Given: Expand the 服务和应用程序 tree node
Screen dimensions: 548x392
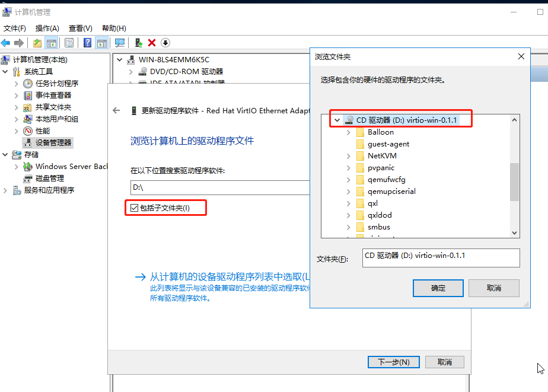Looking at the screenshot, I should click(5, 190).
